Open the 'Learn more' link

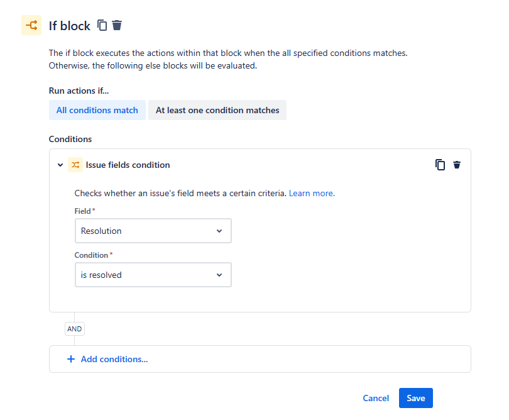click(311, 193)
